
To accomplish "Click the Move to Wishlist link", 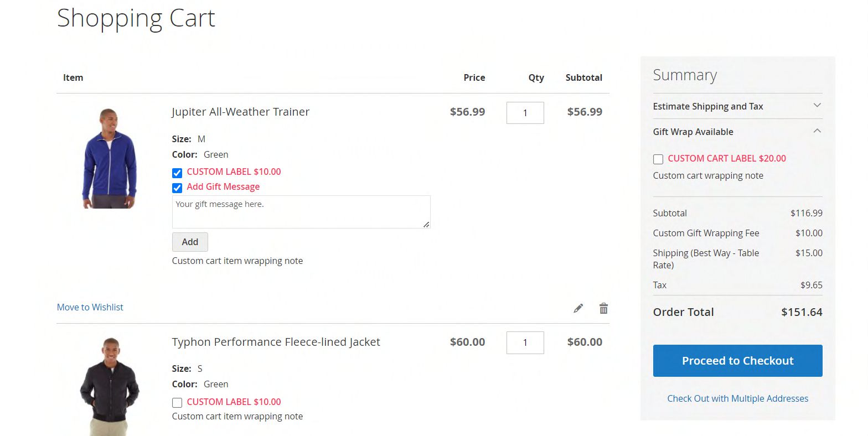I will [x=90, y=307].
